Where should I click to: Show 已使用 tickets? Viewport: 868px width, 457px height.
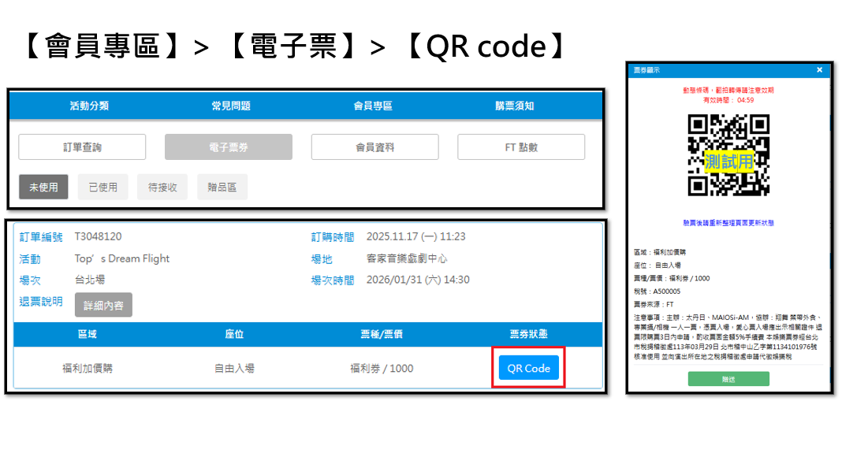[x=102, y=188]
